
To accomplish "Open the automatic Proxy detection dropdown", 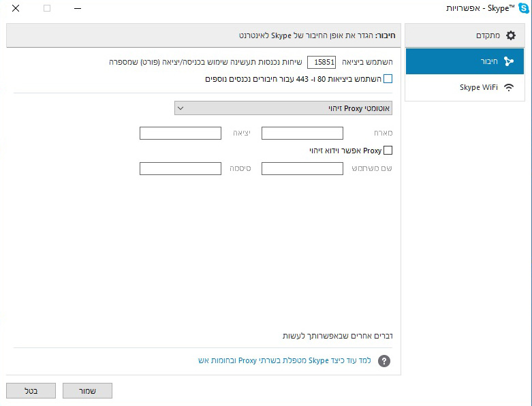I will click(x=283, y=108).
